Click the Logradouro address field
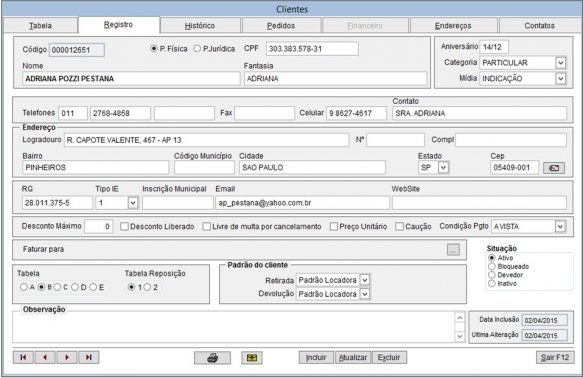The width and height of the screenshot is (583, 378). (206, 140)
